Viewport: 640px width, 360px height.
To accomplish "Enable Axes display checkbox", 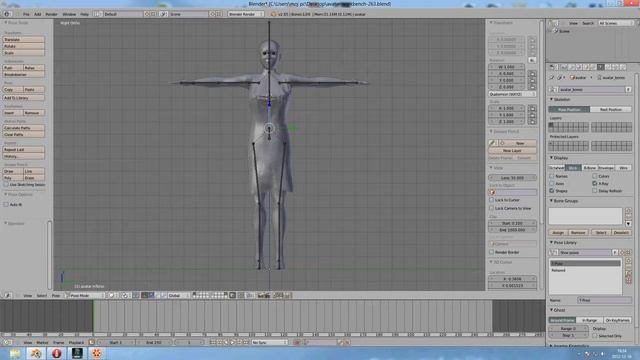I will [552, 184].
